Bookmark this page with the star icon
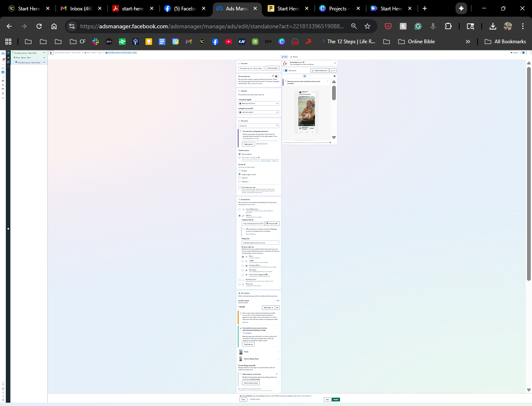The width and height of the screenshot is (532, 406). 367,26
